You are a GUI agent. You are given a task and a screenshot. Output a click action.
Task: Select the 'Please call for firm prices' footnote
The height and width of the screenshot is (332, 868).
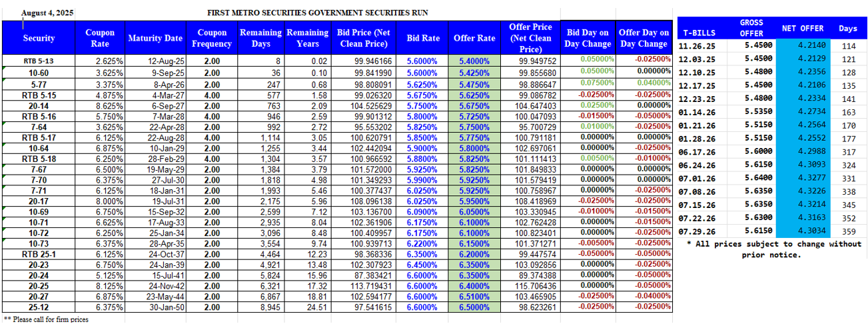pyautogui.click(x=46, y=319)
